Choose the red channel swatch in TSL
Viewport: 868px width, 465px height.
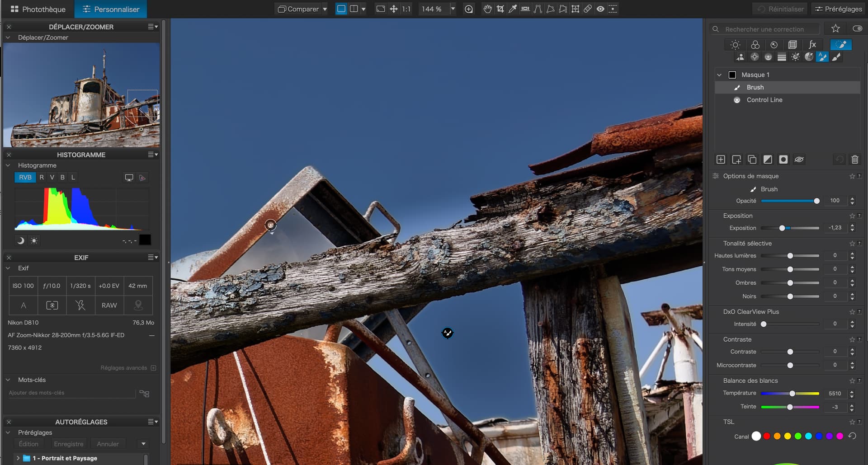click(767, 436)
